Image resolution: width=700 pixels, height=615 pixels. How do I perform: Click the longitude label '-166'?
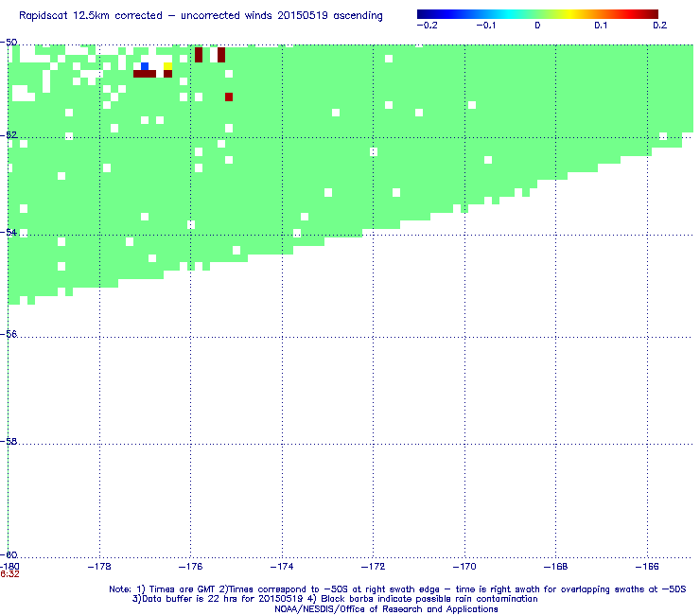[x=647, y=567]
